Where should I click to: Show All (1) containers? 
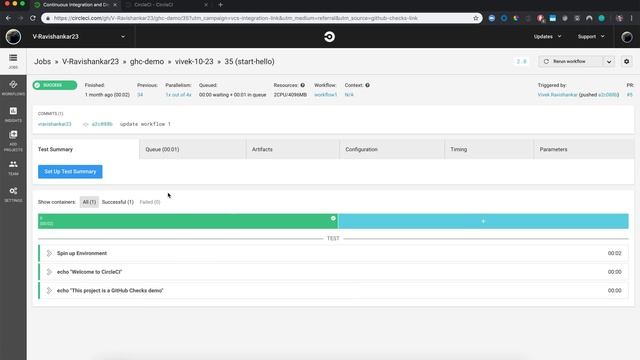point(89,202)
